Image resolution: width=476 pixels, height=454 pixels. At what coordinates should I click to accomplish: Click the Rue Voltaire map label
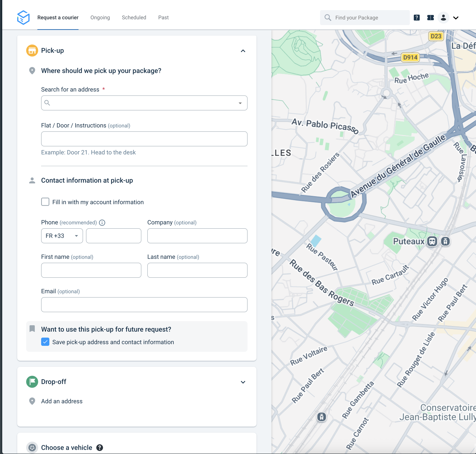(309, 356)
